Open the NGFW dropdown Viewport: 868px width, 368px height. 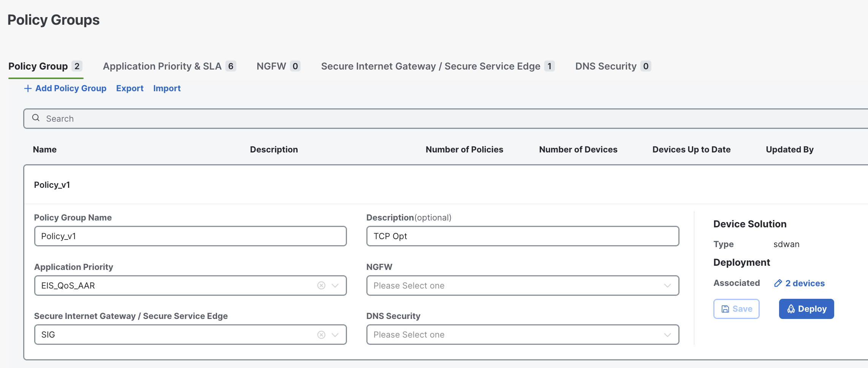[522, 286]
